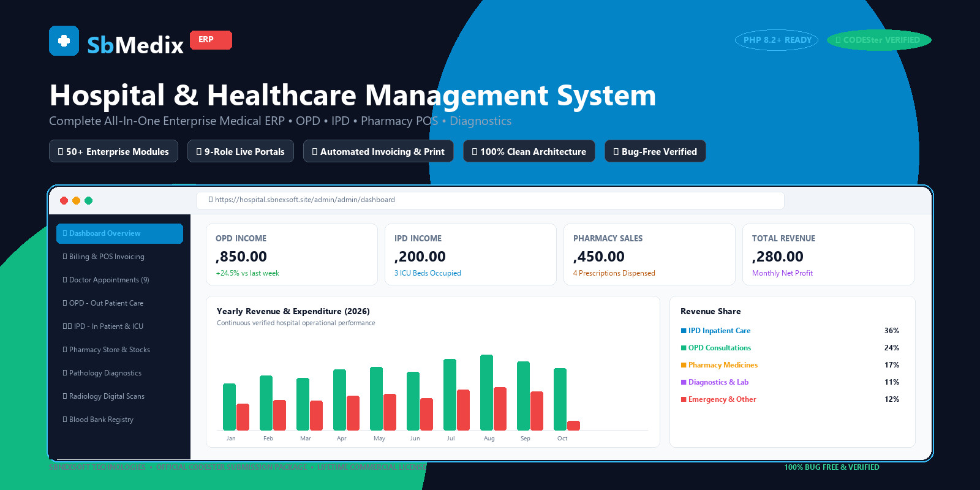Click the PHP 8.2+ READY badge

(777, 40)
